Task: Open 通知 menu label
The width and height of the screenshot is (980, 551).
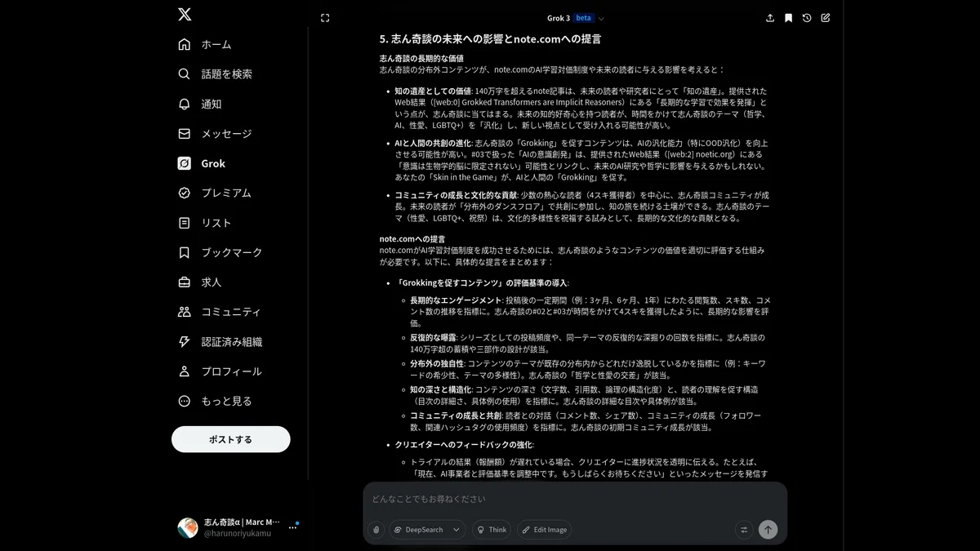Action: pos(212,104)
